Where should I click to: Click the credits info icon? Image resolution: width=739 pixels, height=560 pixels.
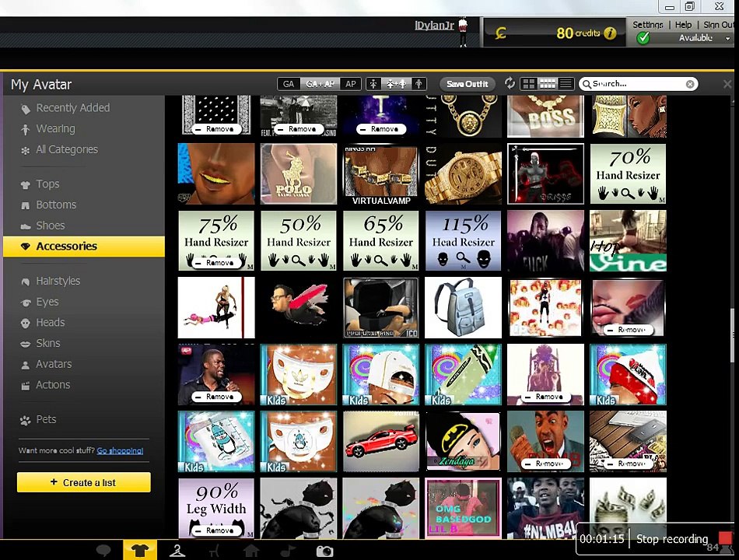tap(610, 33)
